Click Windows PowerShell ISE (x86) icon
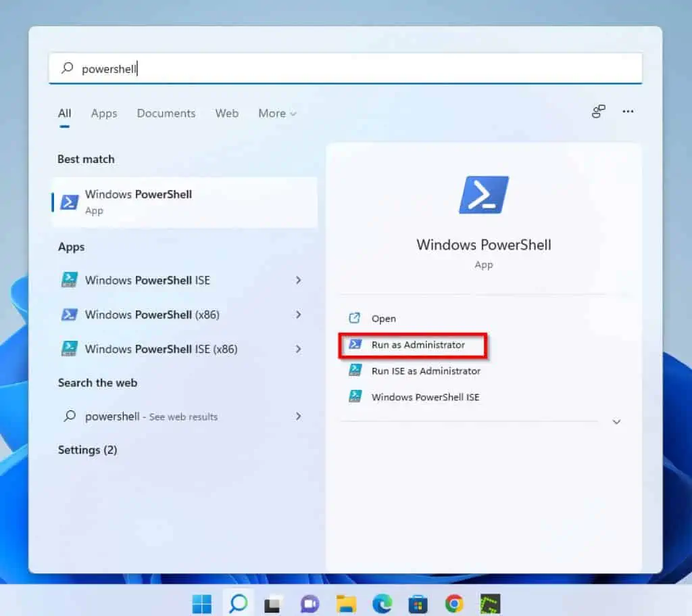The width and height of the screenshot is (692, 616). click(x=70, y=349)
